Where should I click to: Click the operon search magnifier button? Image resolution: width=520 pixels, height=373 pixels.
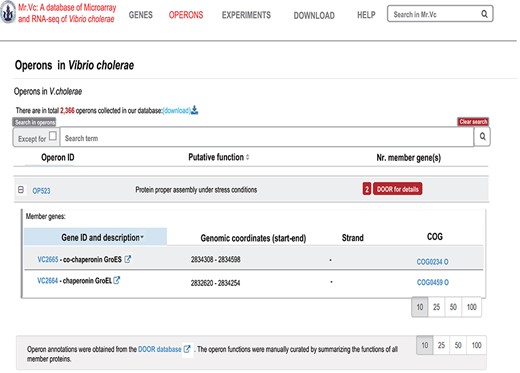482,137
